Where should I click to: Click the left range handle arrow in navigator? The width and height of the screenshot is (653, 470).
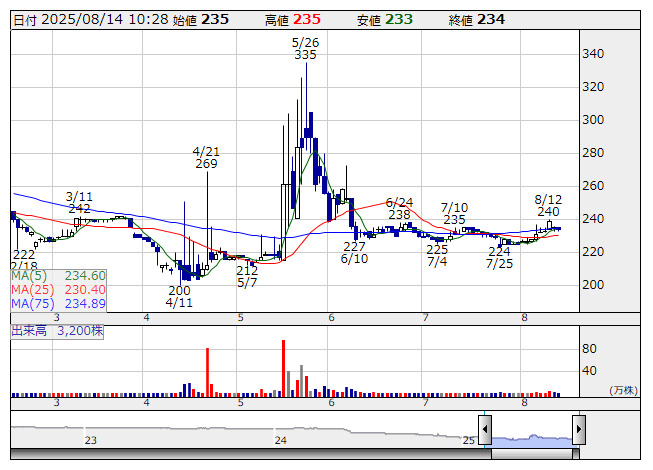(x=485, y=430)
